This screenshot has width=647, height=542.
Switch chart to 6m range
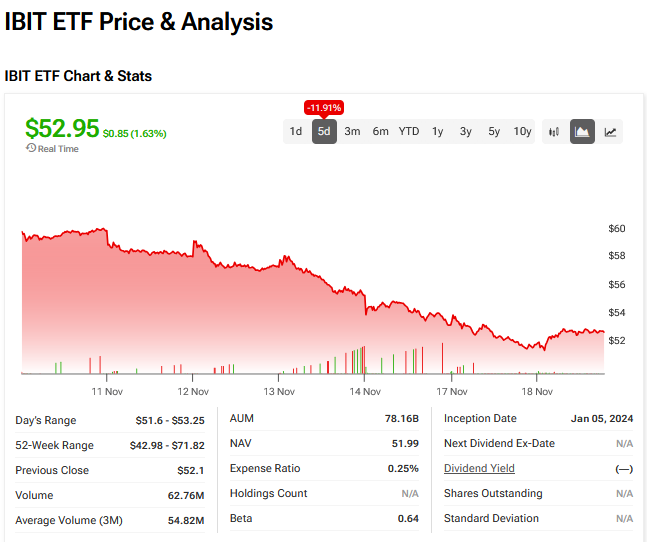(380, 131)
